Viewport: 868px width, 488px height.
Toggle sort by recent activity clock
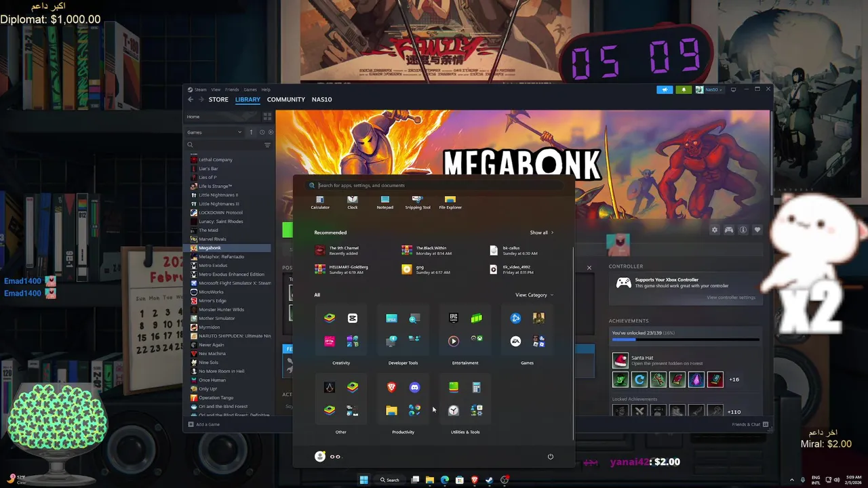(262, 132)
